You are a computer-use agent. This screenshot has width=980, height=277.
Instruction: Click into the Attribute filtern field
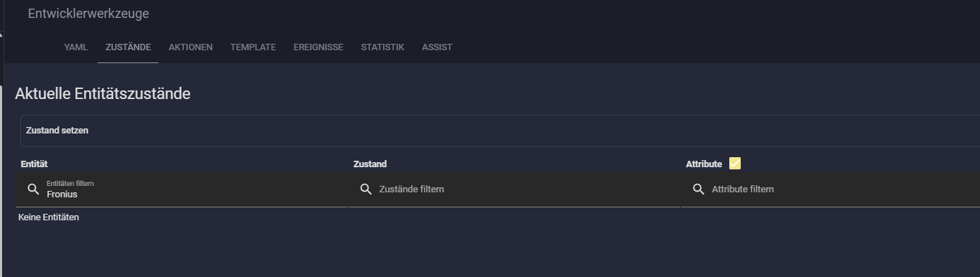tap(830, 189)
